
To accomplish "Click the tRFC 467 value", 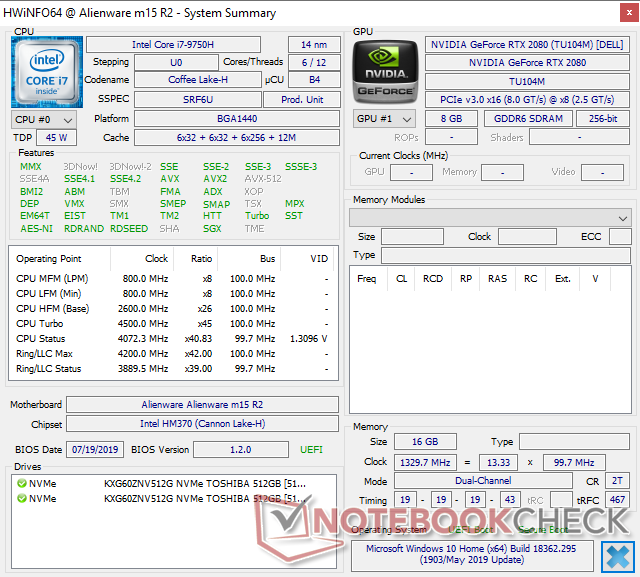I will click(x=617, y=499).
